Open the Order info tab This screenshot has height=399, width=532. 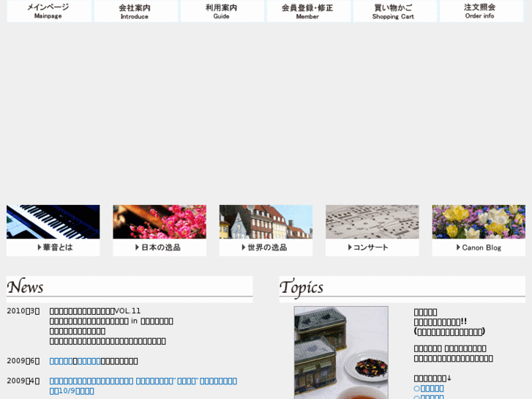click(481, 11)
